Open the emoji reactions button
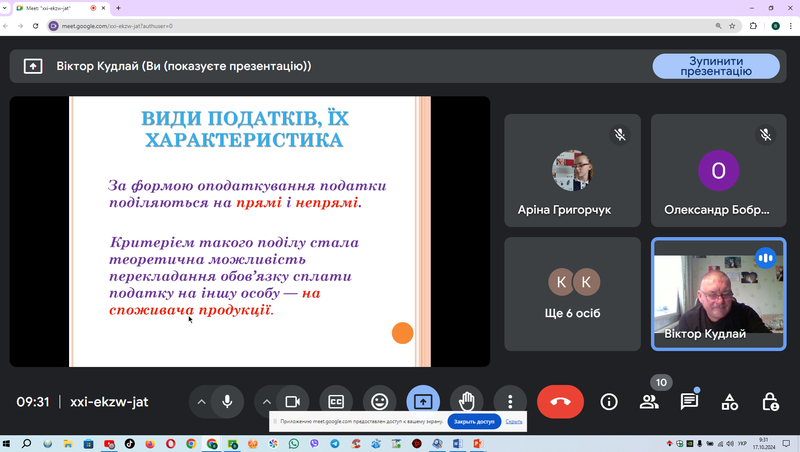Screen dimensions: 800x452 [379, 401]
